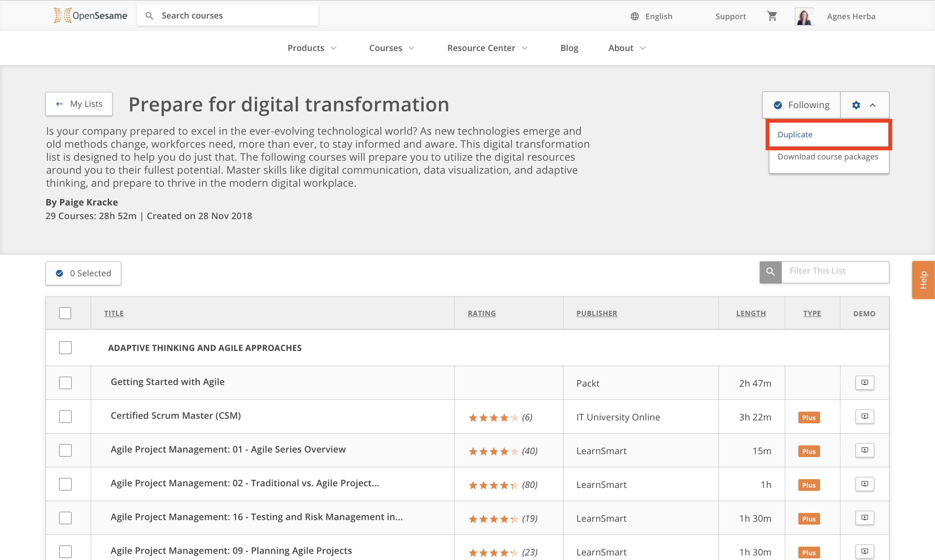The width and height of the screenshot is (935, 560).
Task: Toggle the select-all checkbox in table header
Action: [x=65, y=313]
